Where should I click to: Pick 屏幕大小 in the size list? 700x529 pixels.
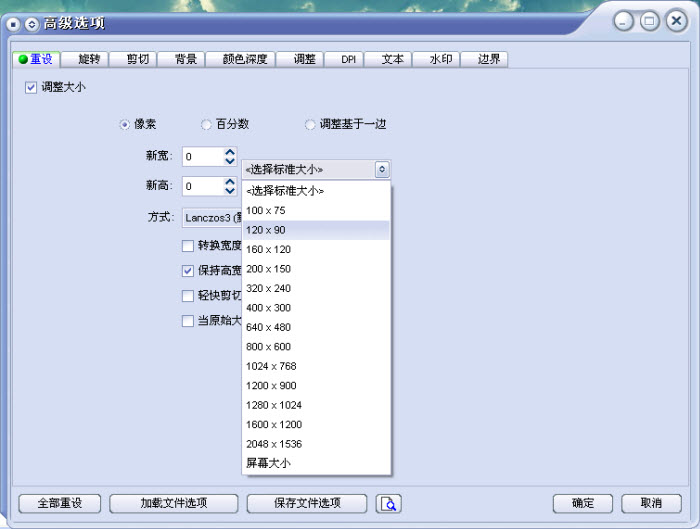pos(316,463)
